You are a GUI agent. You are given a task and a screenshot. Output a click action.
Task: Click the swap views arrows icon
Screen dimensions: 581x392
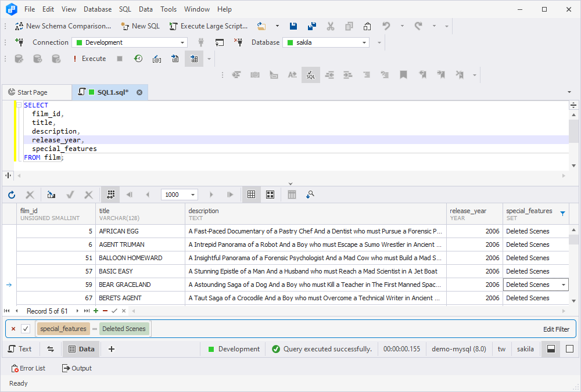click(x=51, y=349)
